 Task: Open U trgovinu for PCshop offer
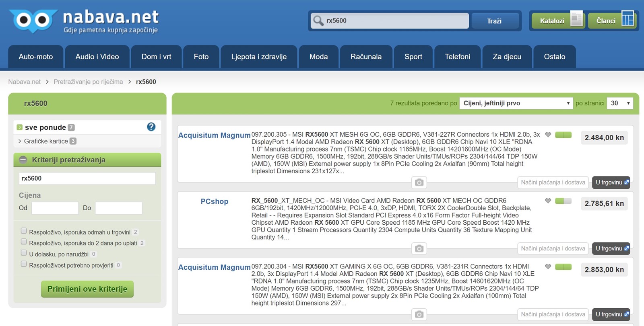[611, 248]
